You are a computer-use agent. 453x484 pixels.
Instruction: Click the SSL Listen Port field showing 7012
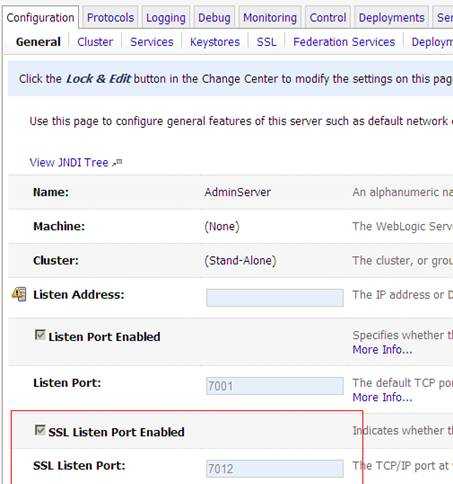click(x=275, y=469)
